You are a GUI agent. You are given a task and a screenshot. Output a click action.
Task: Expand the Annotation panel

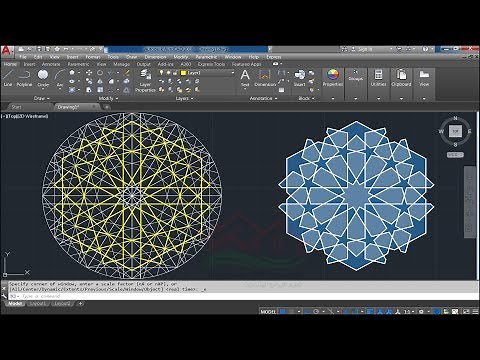coord(263,98)
